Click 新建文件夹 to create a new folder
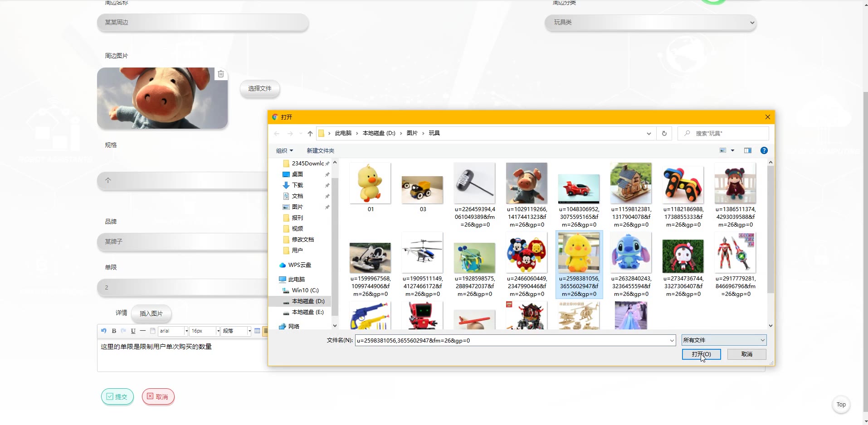 [320, 150]
